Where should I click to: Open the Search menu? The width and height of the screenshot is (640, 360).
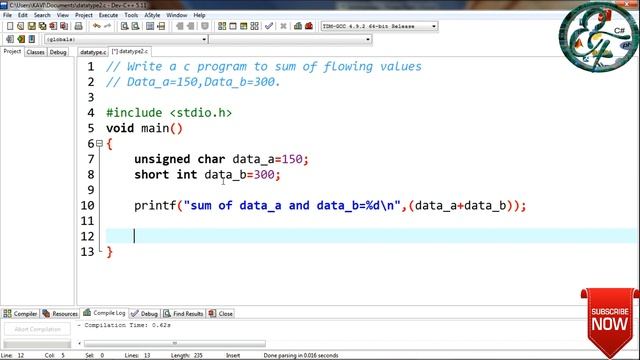pyautogui.click(x=42, y=15)
